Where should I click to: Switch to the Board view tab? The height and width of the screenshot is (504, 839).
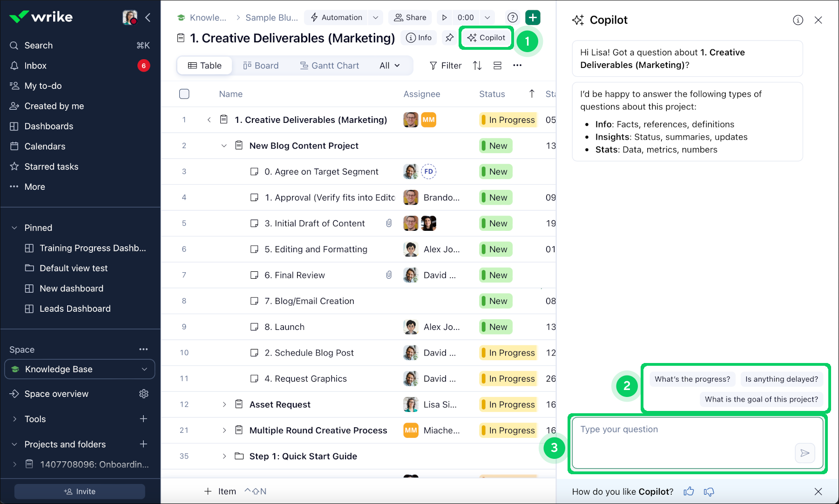click(261, 66)
